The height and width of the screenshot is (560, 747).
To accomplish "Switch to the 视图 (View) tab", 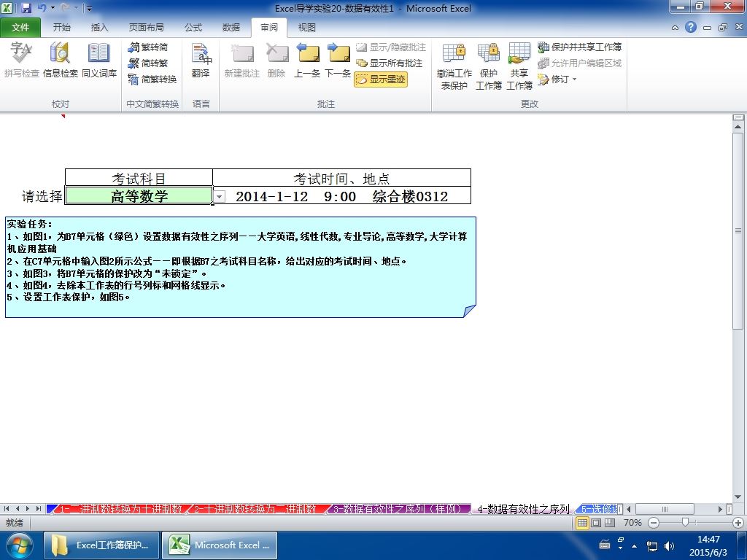I will [306, 28].
